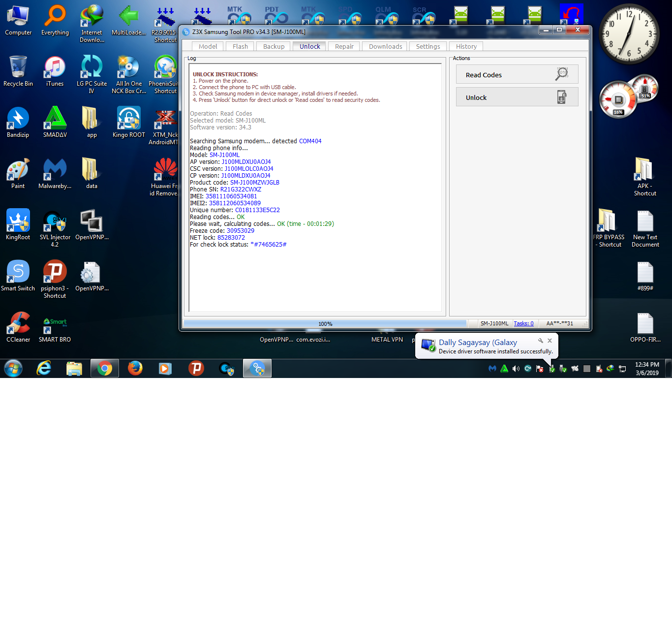Open the APK Shortcut folder
The height and width of the screenshot is (629, 672).
pos(645,177)
